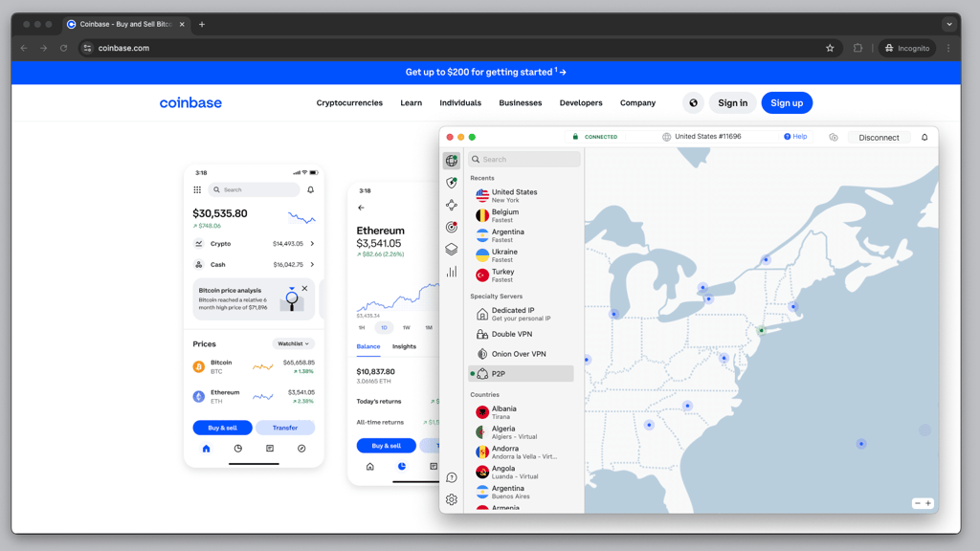Zoom out the NordVPN map with minus
The image size is (980, 551).
click(918, 503)
